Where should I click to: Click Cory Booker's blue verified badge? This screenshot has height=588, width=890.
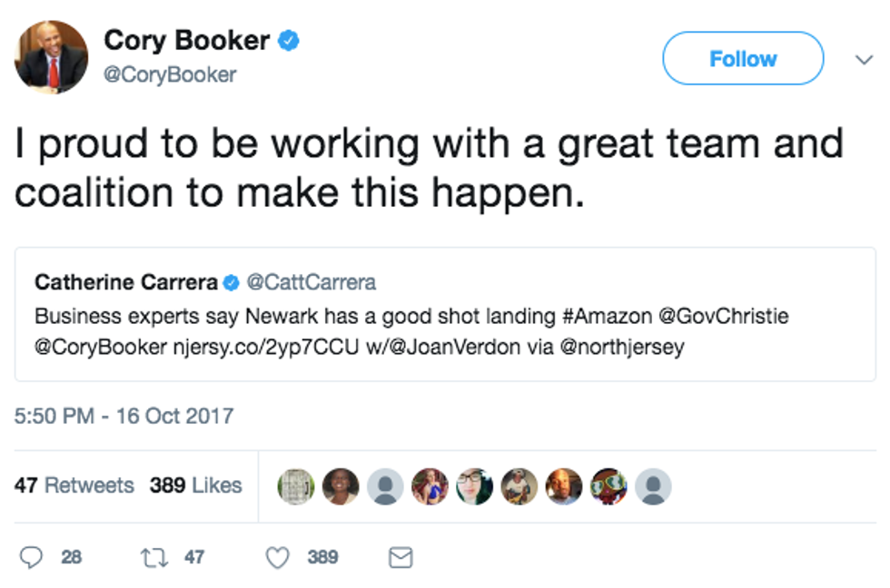coord(289,41)
